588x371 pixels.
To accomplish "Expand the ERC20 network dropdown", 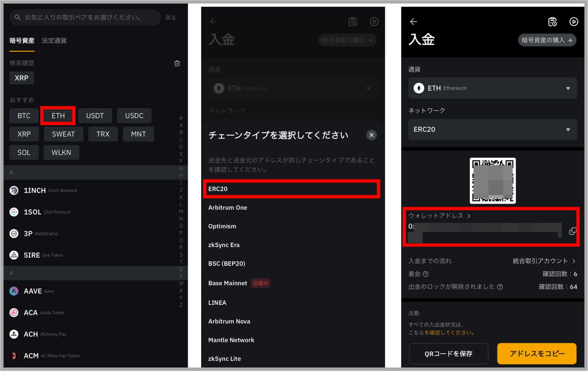I will [568, 129].
